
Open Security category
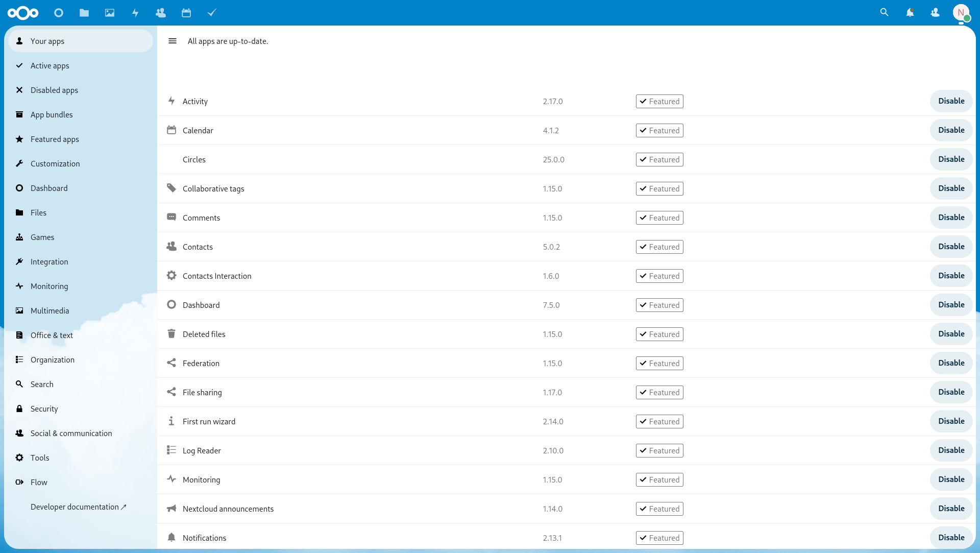click(x=81, y=408)
